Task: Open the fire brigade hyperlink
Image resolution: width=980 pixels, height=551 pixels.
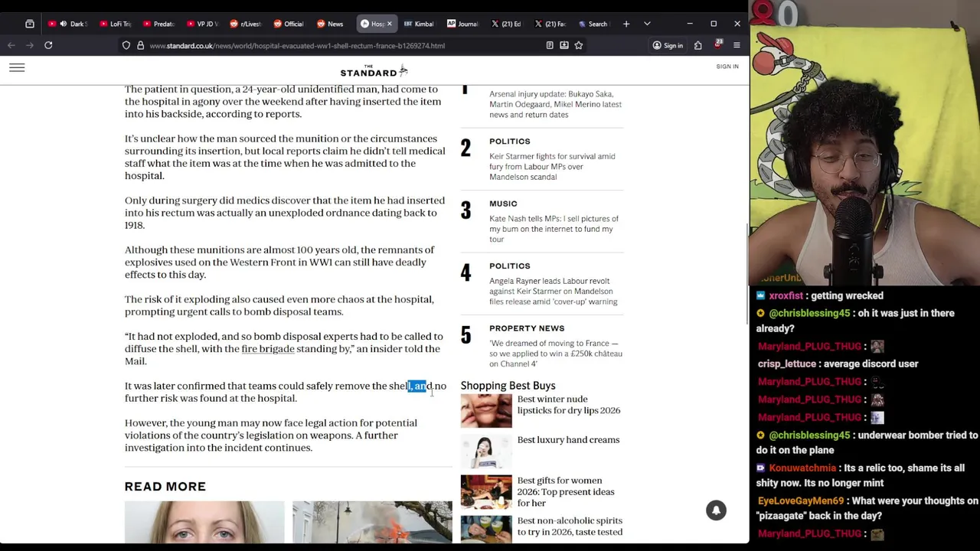Action: click(268, 349)
